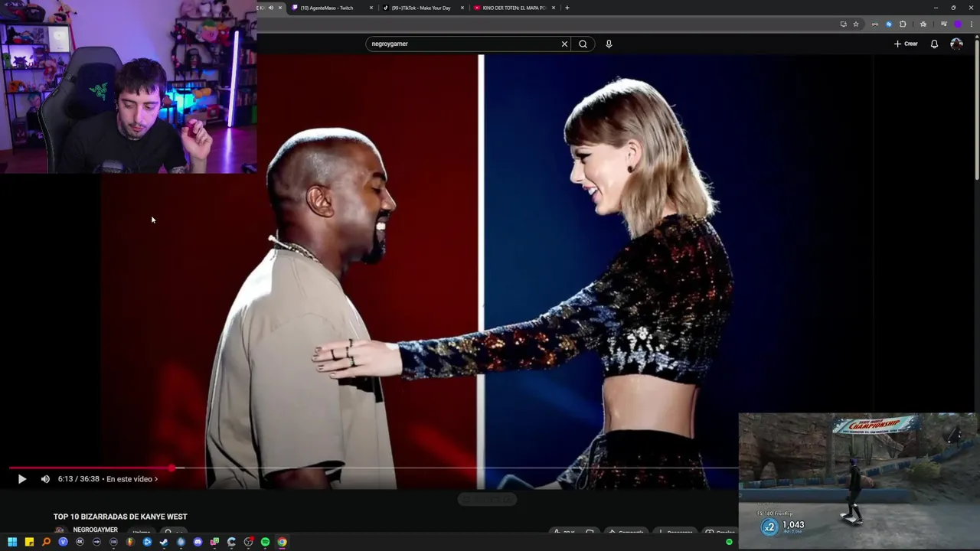
Task: Bookmark this page with the star icon
Action: pos(856,24)
